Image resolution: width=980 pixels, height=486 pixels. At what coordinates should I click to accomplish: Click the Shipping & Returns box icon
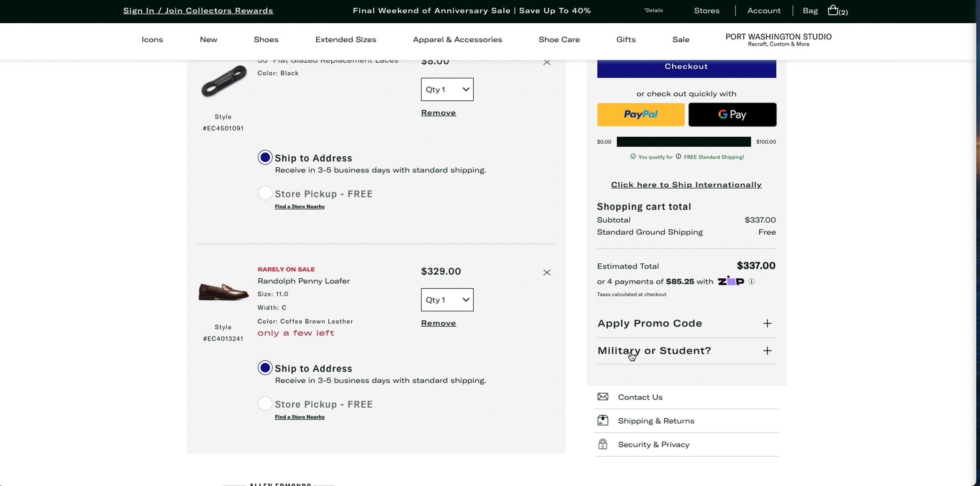pos(603,421)
